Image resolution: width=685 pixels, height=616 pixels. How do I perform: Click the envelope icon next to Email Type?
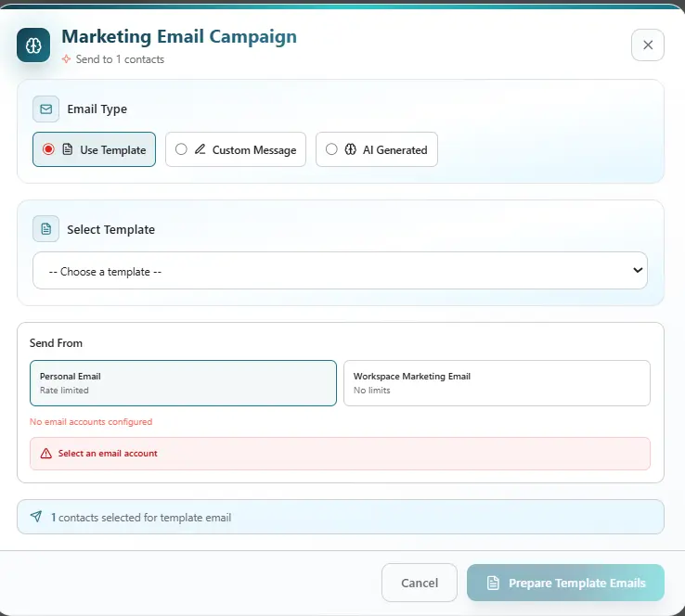point(45,109)
